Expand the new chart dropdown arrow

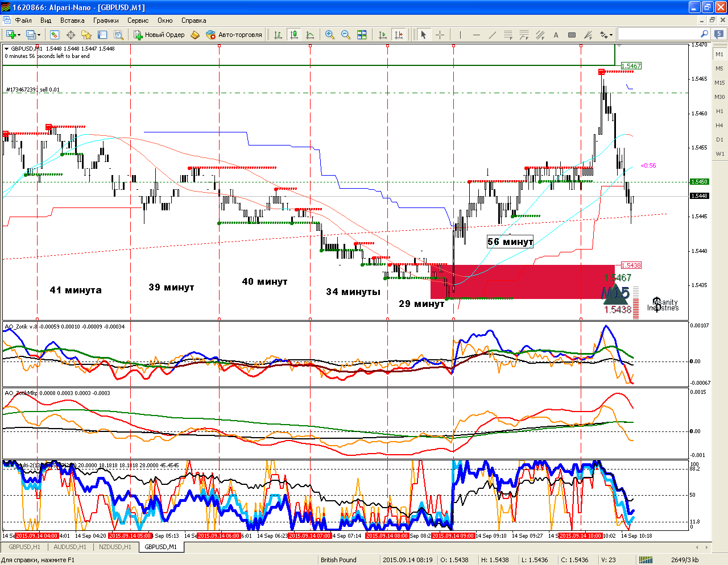(19, 35)
